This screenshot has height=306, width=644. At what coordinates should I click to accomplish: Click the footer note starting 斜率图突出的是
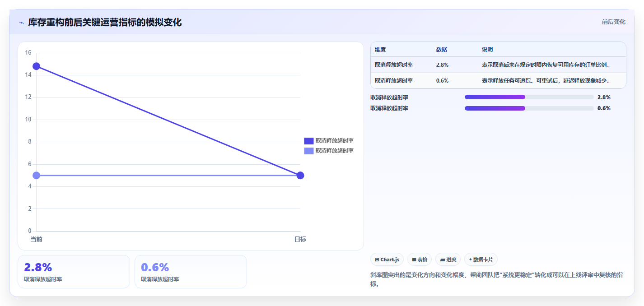pos(496,280)
